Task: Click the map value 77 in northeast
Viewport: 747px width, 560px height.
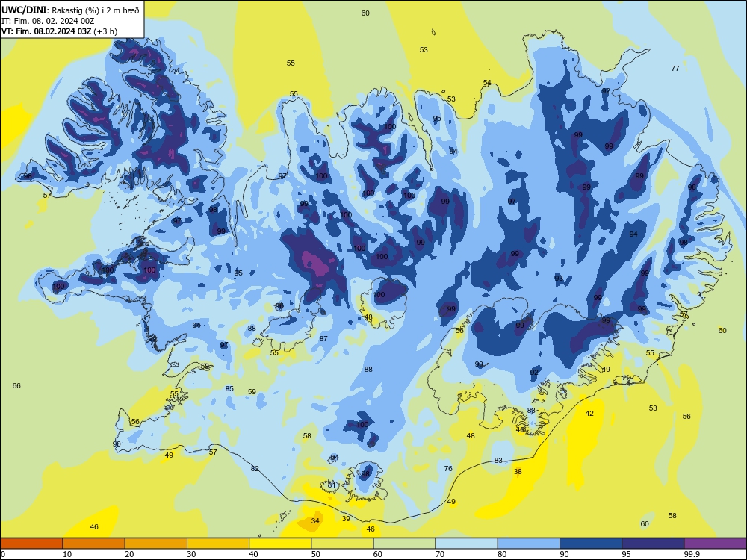Action: tap(675, 69)
